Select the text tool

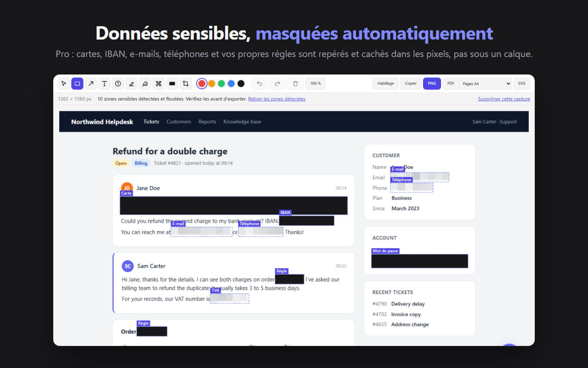[x=104, y=84]
